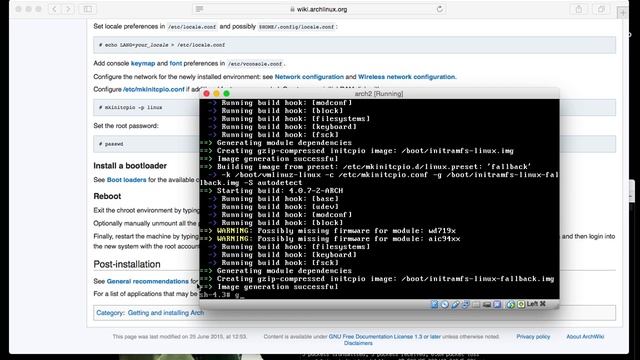Open the Boot loaders link
The image size is (640, 360).
point(127,180)
